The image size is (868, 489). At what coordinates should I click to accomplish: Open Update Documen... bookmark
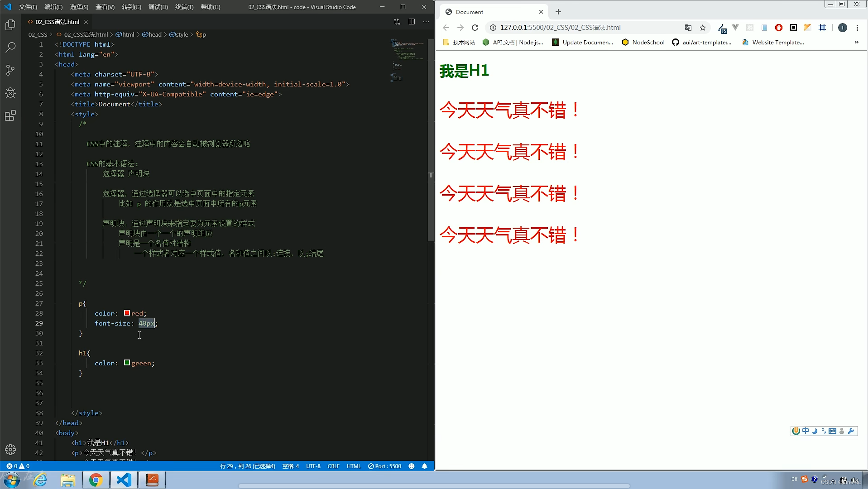(x=583, y=42)
